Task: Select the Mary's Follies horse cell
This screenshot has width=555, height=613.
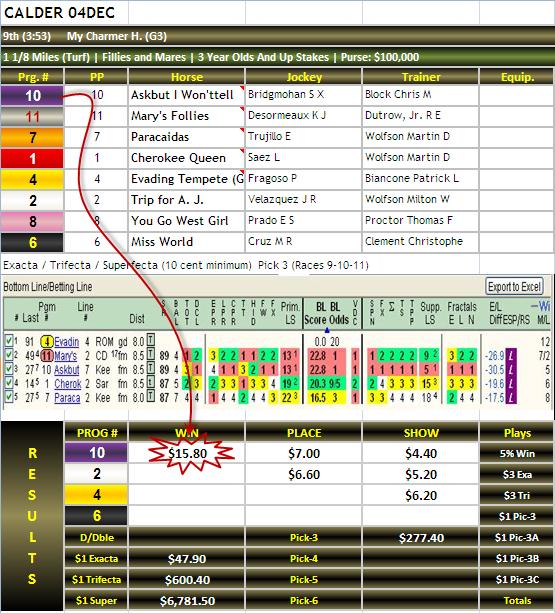Action: click(186, 116)
